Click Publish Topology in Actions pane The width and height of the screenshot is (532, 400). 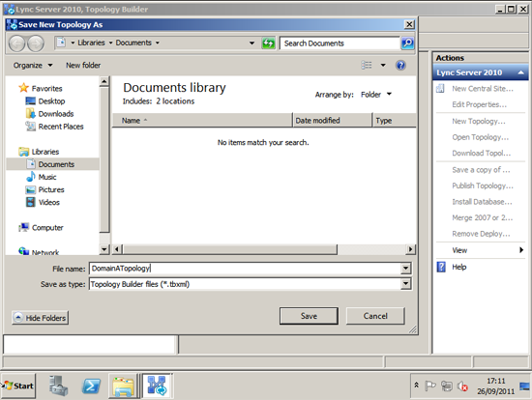483,186
